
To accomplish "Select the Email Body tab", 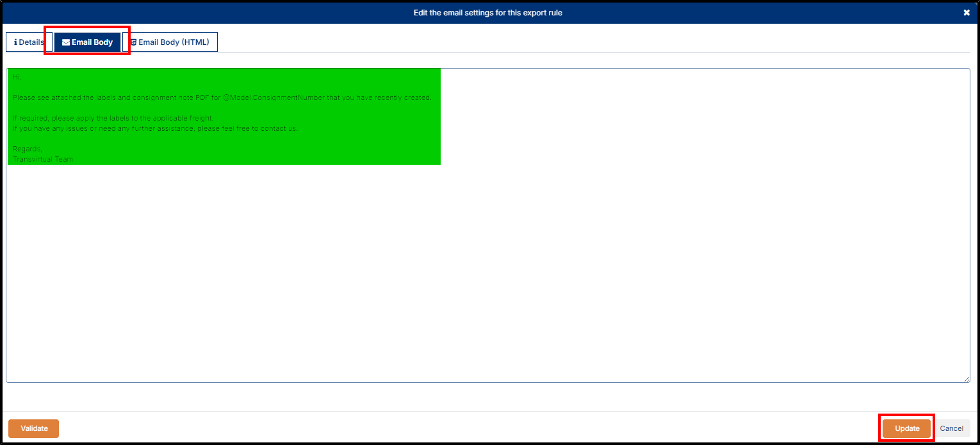I will [x=88, y=42].
